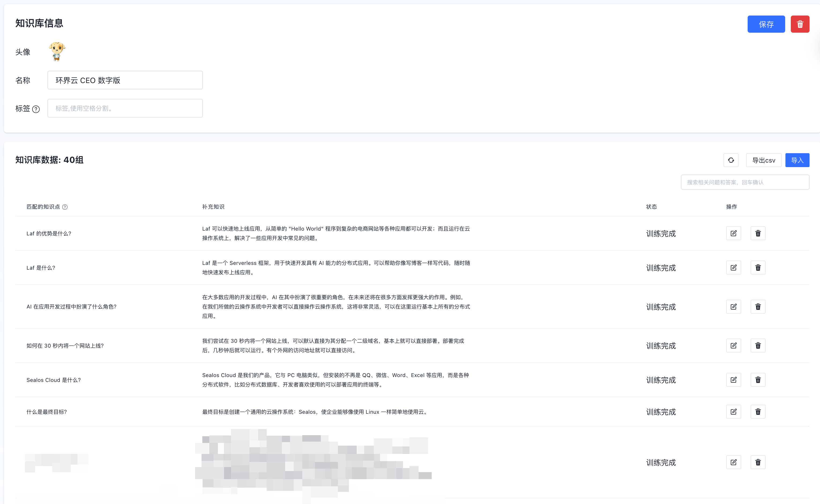820x504 pixels.
Task: Delete the 30 秒内网站上线 entry
Action: (x=758, y=346)
